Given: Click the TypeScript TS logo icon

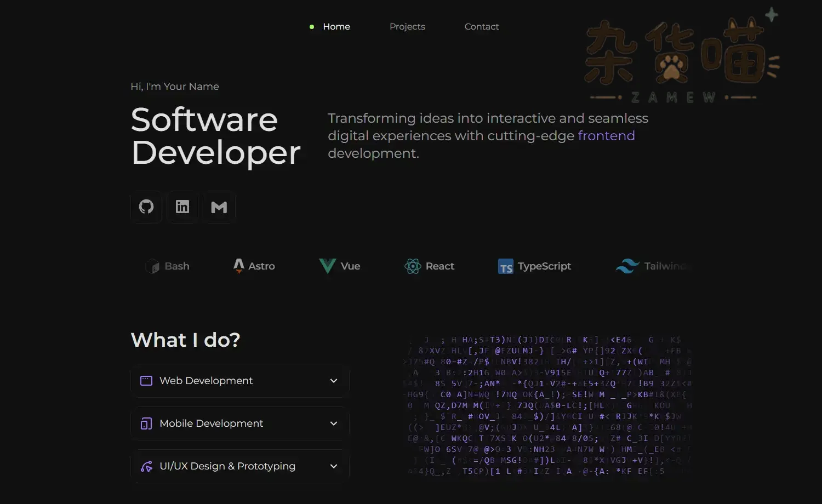Looking at the screenshot, I should pos(506,266).
